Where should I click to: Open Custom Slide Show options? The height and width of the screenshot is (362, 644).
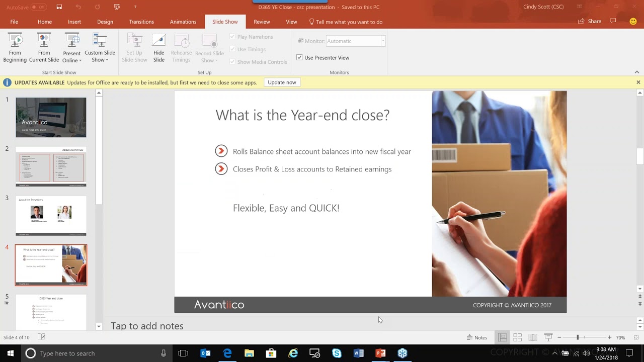pos(100,48)
